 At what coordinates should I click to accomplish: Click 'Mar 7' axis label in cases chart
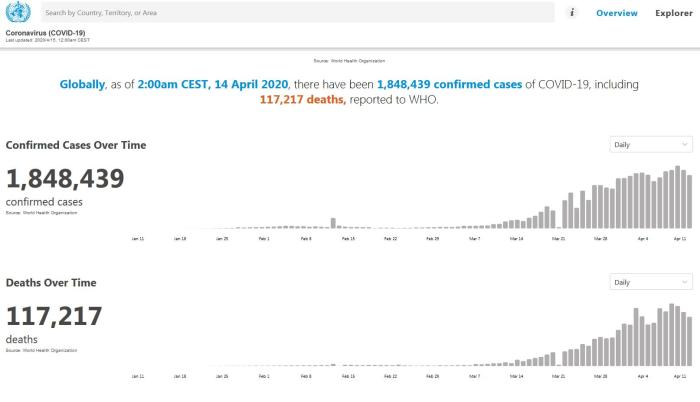(x=475, y=239)
